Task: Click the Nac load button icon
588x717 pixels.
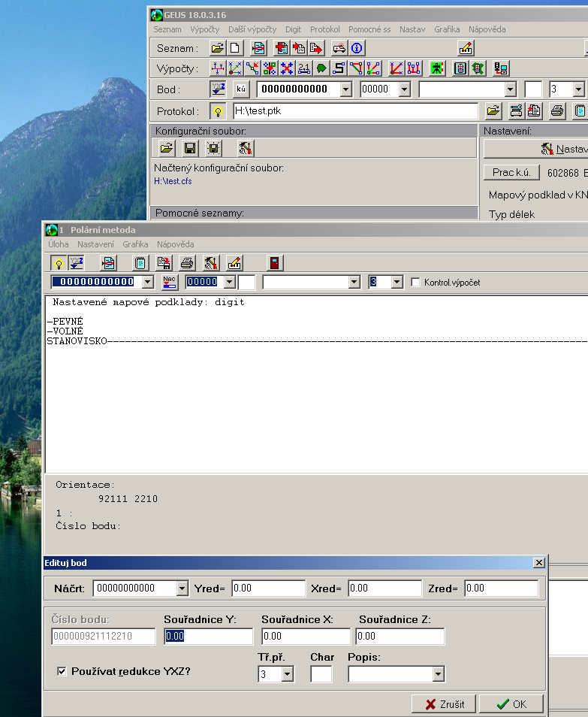Action: 170,282
